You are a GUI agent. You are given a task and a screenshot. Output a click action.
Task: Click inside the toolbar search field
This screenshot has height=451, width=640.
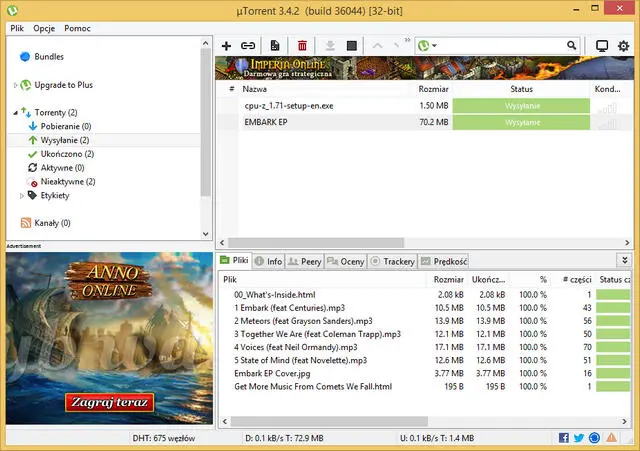coord(501,45)
